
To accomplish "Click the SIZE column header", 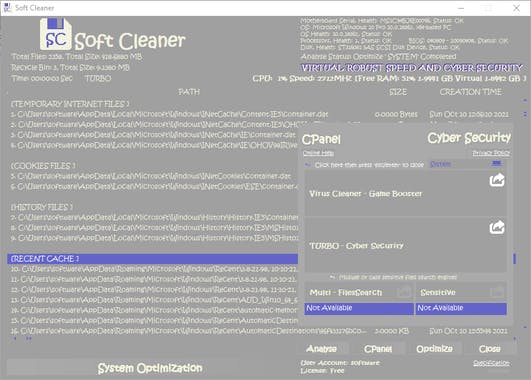I will click(398, 92).
